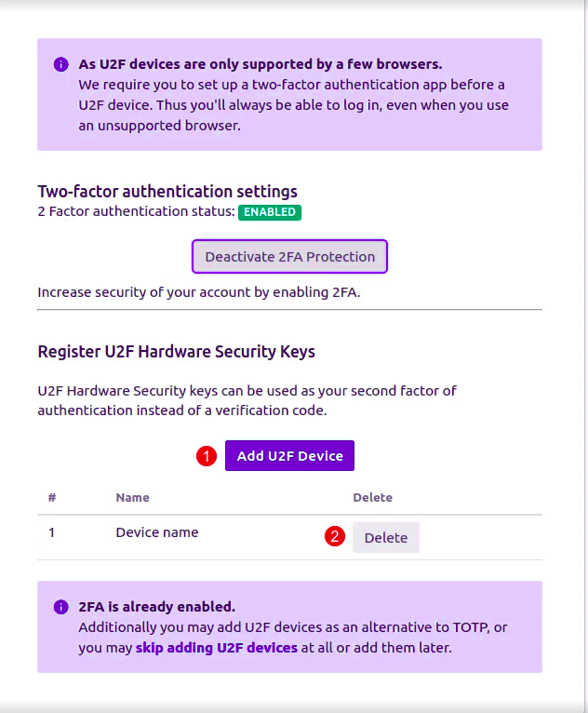Image resolution: width=588 pixels, height=713 pixels.
Task: Click the bold 'As U2F devices are only supported' text
Action: tap(261, 64)
